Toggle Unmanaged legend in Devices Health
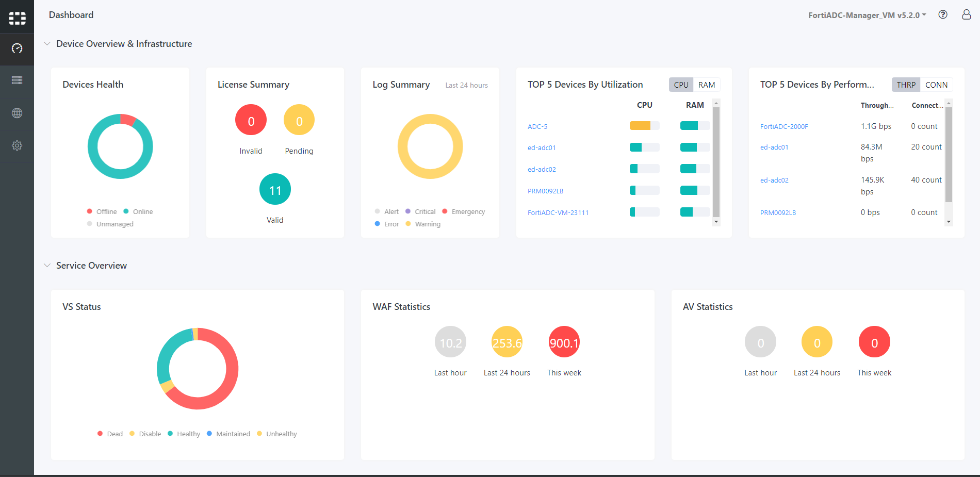Image resolution: width=980 pixels, height=477 pixels. point(110,224)
